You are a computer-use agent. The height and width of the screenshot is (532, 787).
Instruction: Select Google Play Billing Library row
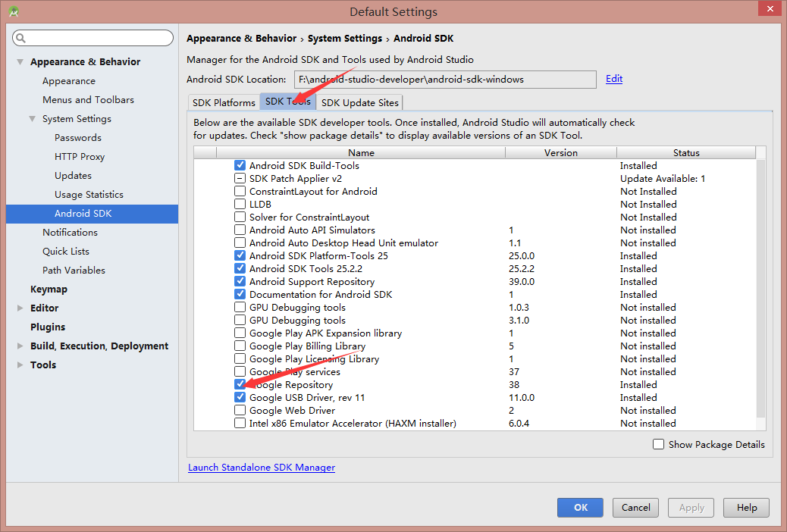tap(475, 346)
